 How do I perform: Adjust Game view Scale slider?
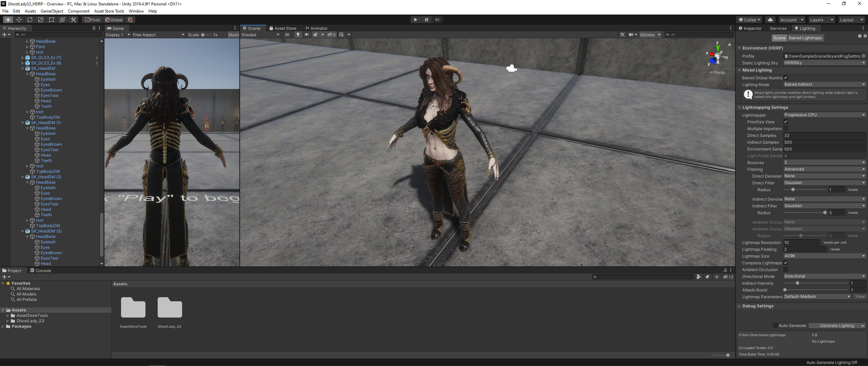pyautogui.click(x=205, y=35)
